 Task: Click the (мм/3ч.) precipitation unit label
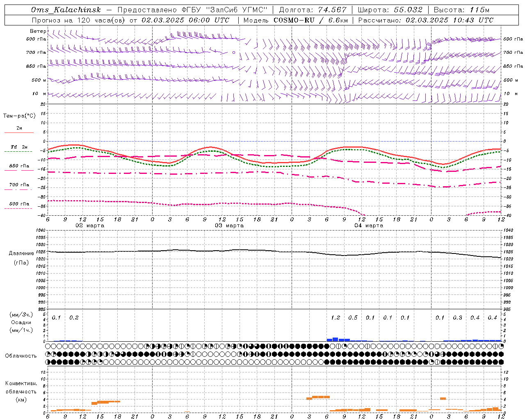tap(21, 315)
